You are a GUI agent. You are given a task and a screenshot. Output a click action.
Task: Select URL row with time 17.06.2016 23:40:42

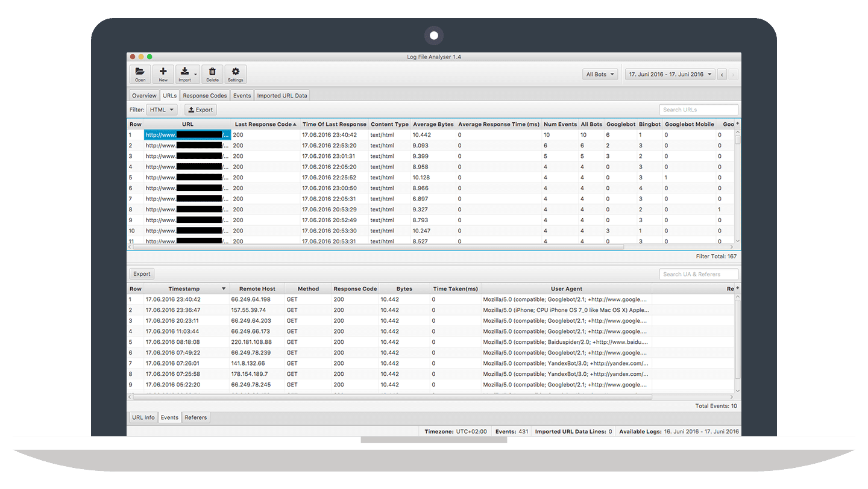point(430,135)
